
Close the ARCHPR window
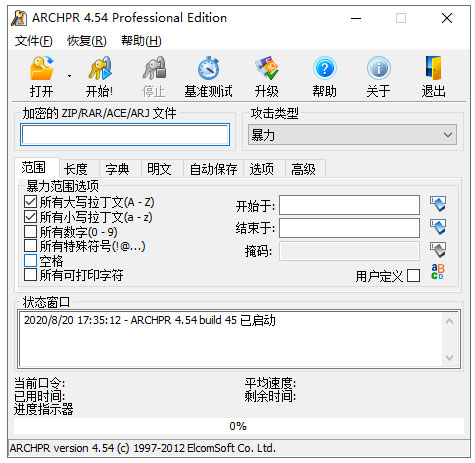[447, 18]
